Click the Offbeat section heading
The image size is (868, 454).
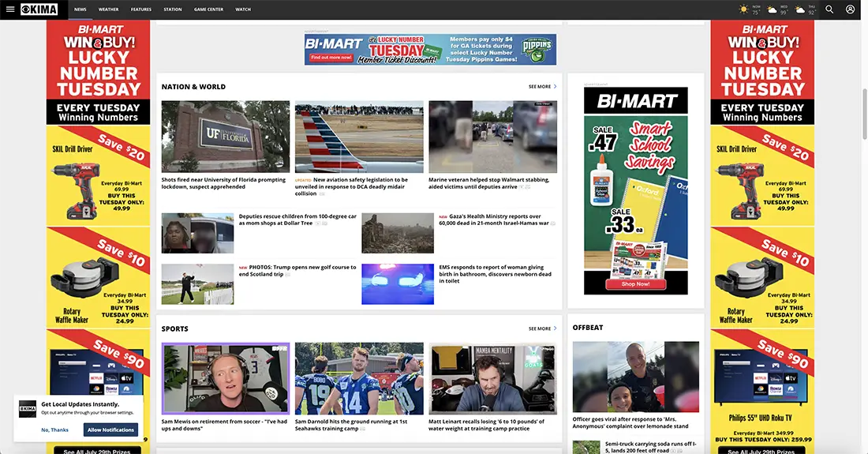tap(588, 327)
